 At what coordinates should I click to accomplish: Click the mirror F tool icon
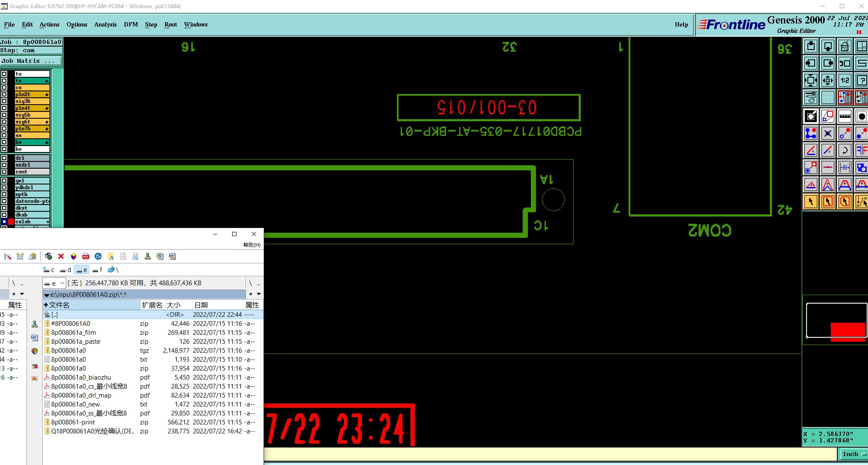[x=861, y=150]
